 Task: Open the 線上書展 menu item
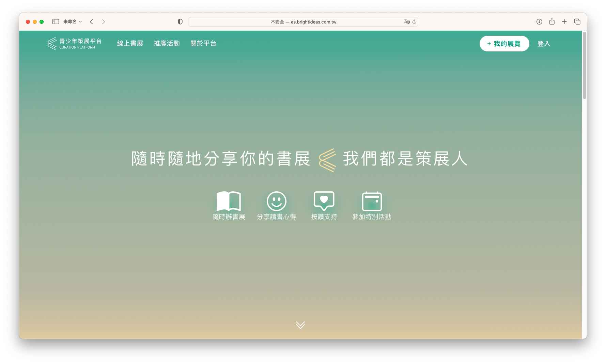tap(130, 44)
